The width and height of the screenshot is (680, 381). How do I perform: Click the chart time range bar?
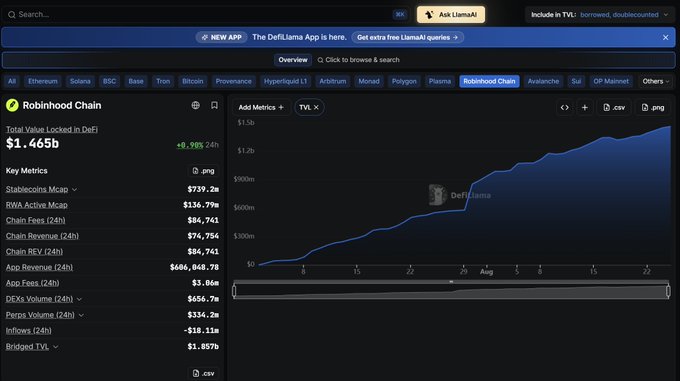[451, 291]
